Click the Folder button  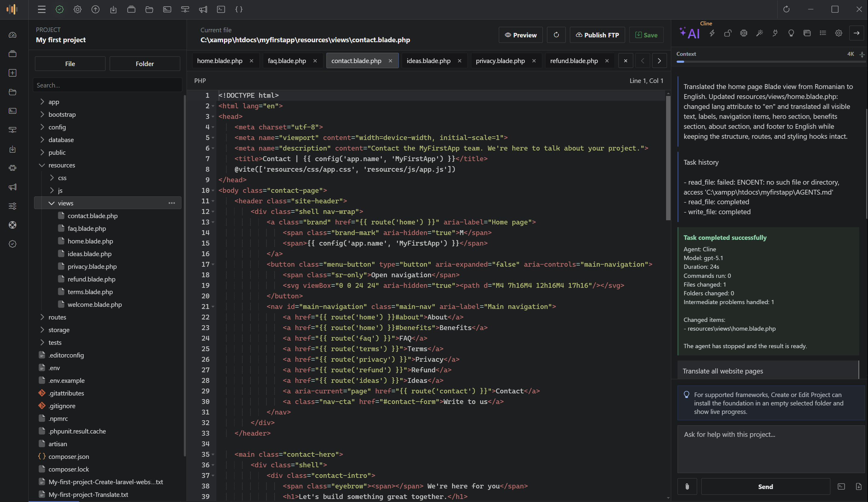click(x=145, y=63)
